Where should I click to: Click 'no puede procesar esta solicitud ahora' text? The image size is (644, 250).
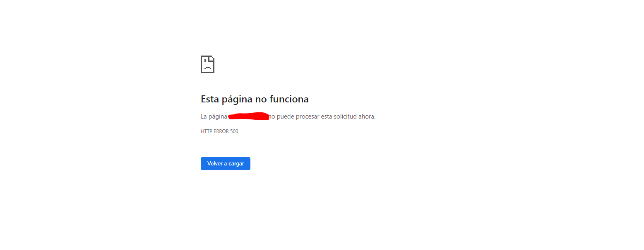click(x=322, y=117)
